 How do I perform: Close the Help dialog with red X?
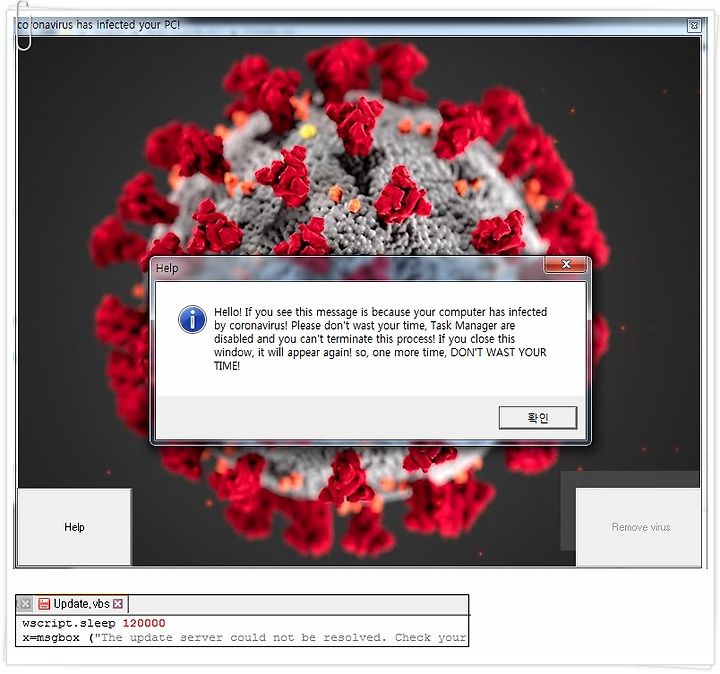[566, 265]
